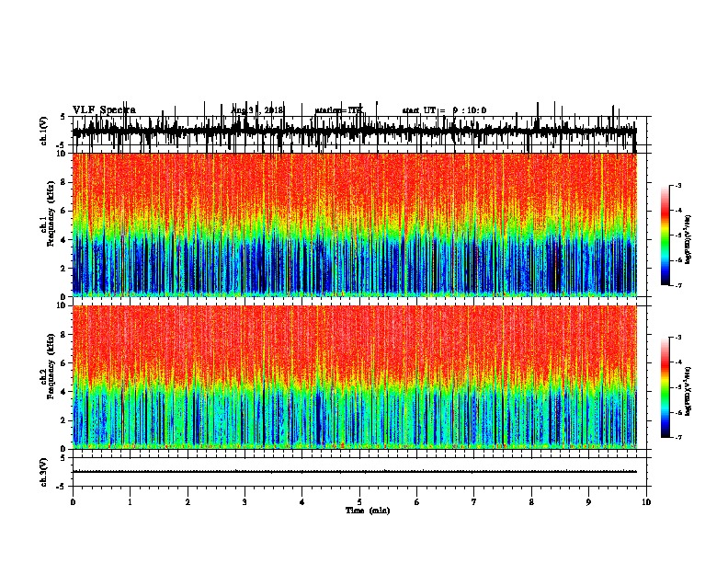Click the '4' tick on the time axis
Viewport: 728px width, 563px height.
click(301, 502)
